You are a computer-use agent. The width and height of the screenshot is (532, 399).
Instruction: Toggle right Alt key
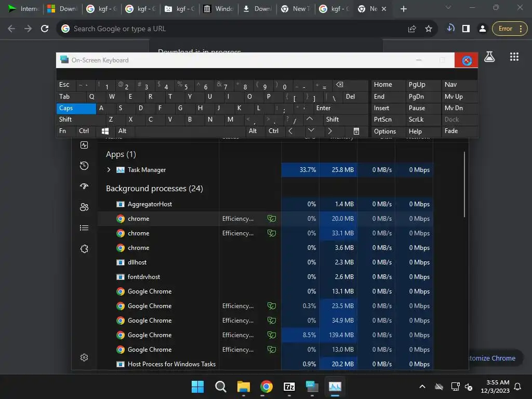pyautogui.click(x=255, y=131)
